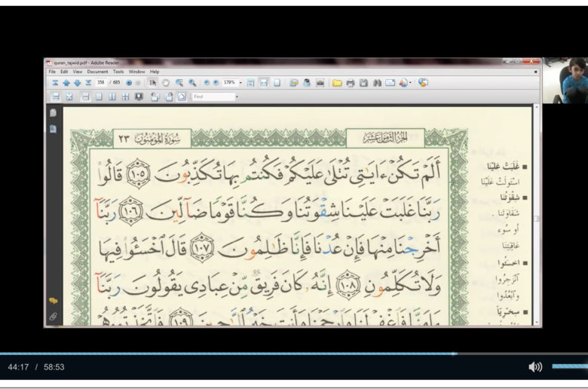This screenshot has height=389, width=588.
Task: Go to next page with down arrow
Action: [x=77, y=83]
